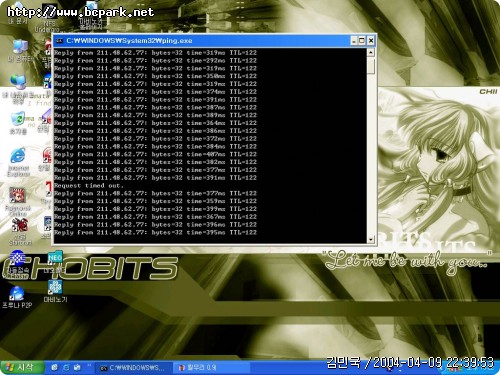Open the My Documents desktop icon
Viewport: 500px width, 375px height.
coord(17,14)
